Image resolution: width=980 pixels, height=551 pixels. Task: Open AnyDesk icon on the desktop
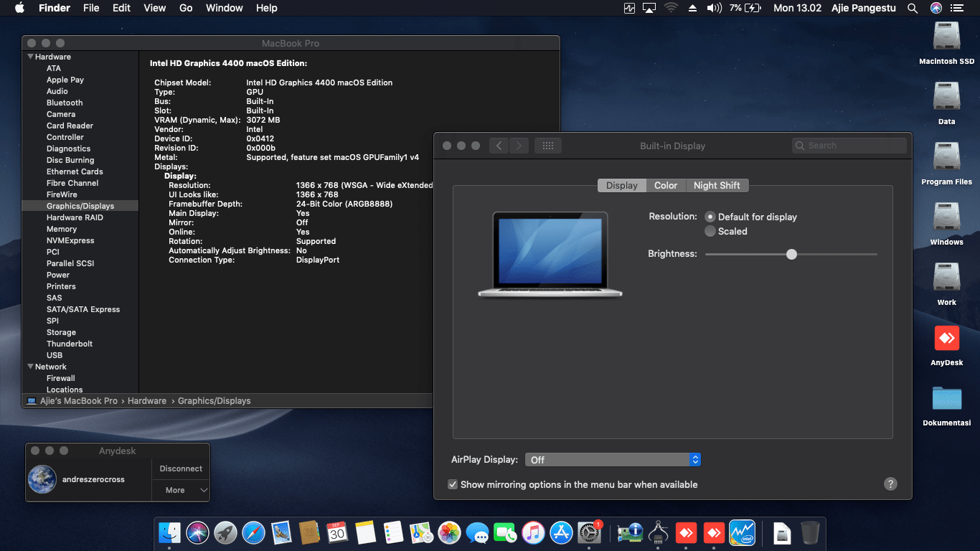tap(947, 339)
